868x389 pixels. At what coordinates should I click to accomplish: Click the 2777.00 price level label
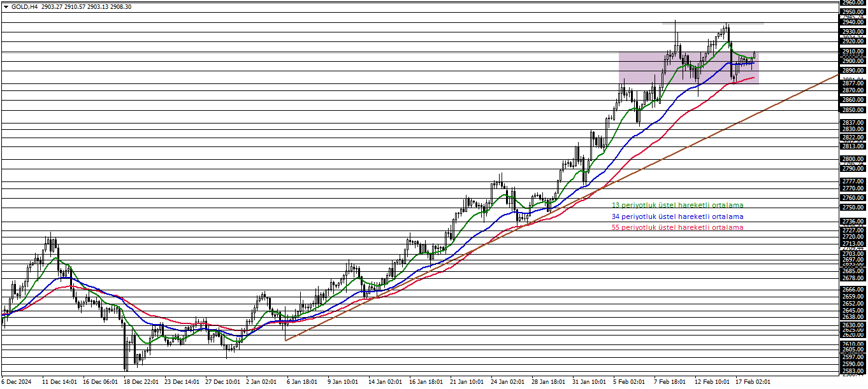click(x=853, y=181)
